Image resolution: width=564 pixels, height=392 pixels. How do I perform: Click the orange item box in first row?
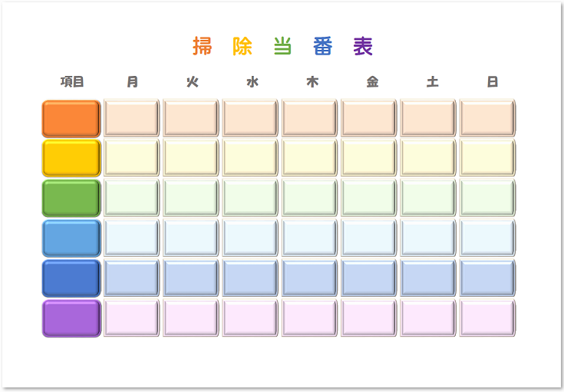71,118
